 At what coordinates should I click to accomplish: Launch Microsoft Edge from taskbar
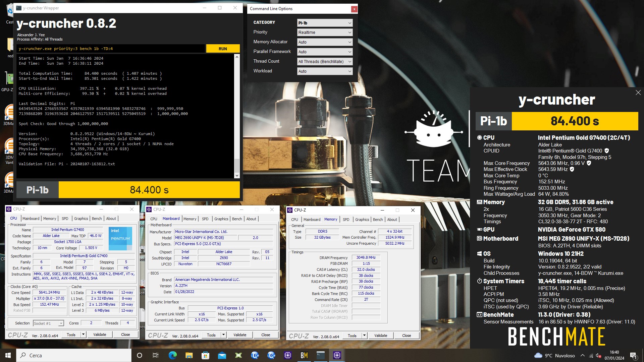coord(172,355)
